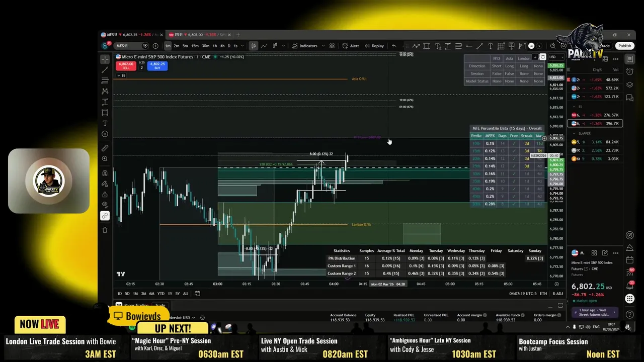644x362 pixels.
Task: Select the watchlist row with volume 396.7K
Action: (x=595, y=123)
